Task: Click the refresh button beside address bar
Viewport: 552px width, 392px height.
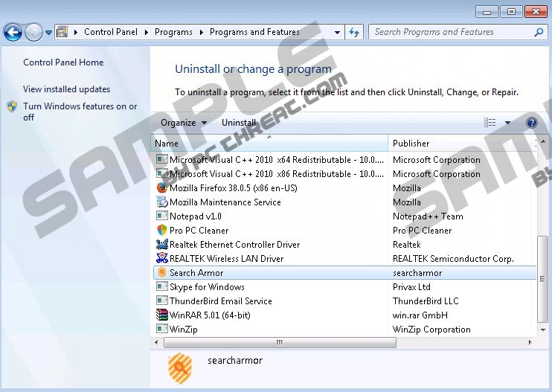Action: tap(354, 33)
